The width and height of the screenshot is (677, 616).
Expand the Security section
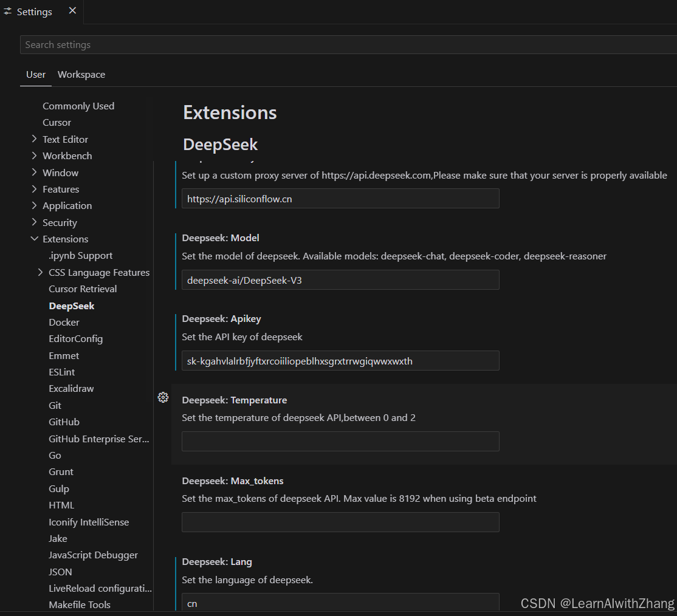point(34,222)
